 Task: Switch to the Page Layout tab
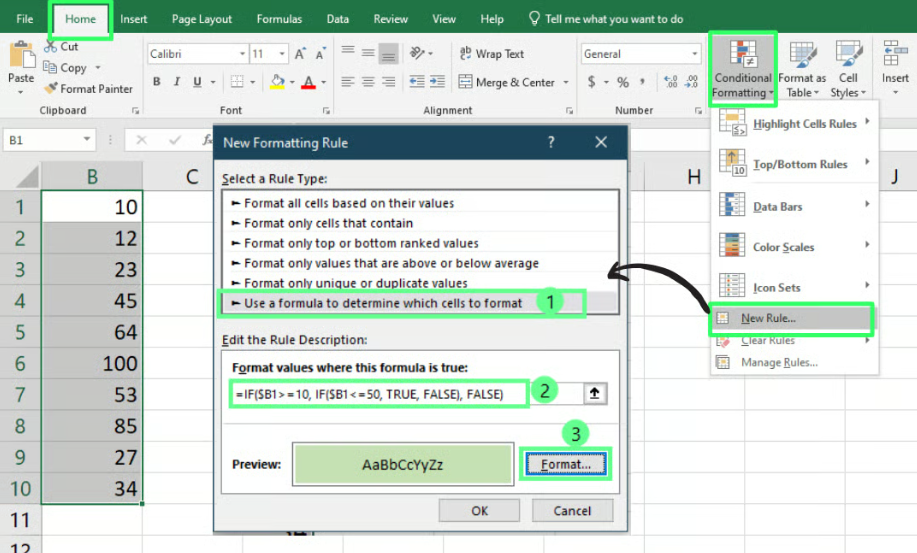click(201, 19)
